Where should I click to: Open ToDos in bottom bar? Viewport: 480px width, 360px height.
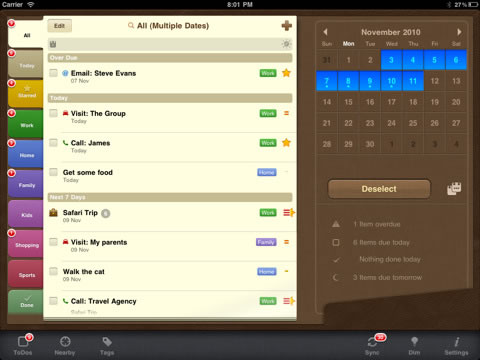point(23,345)
